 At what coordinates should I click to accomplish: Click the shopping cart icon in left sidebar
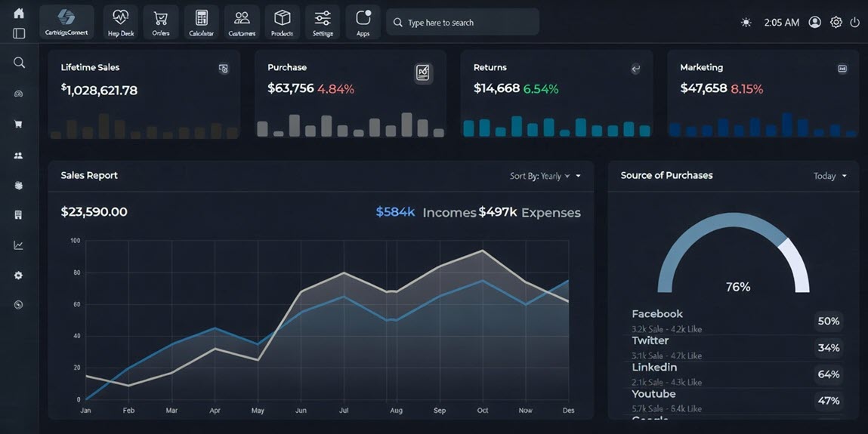click(19, 125)
